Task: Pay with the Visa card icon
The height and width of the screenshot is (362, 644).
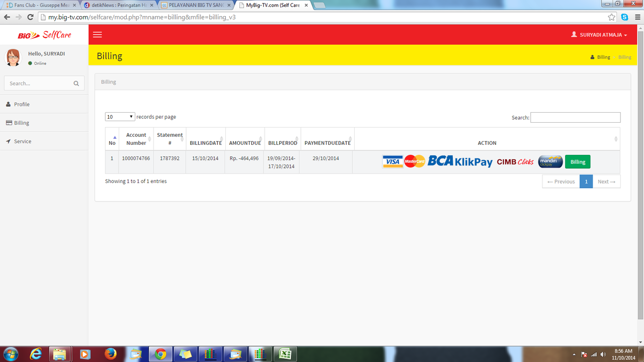Action: click(x=392, y=161)
